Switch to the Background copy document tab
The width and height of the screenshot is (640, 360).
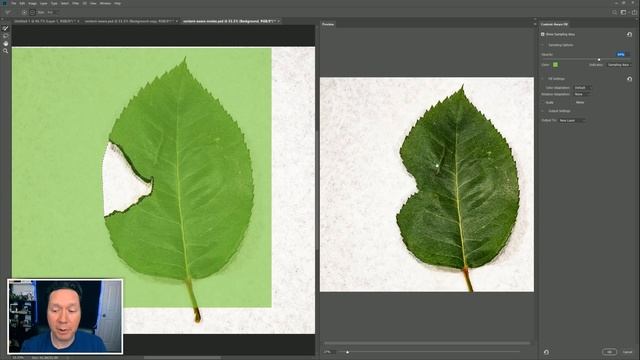coord(130,21)
